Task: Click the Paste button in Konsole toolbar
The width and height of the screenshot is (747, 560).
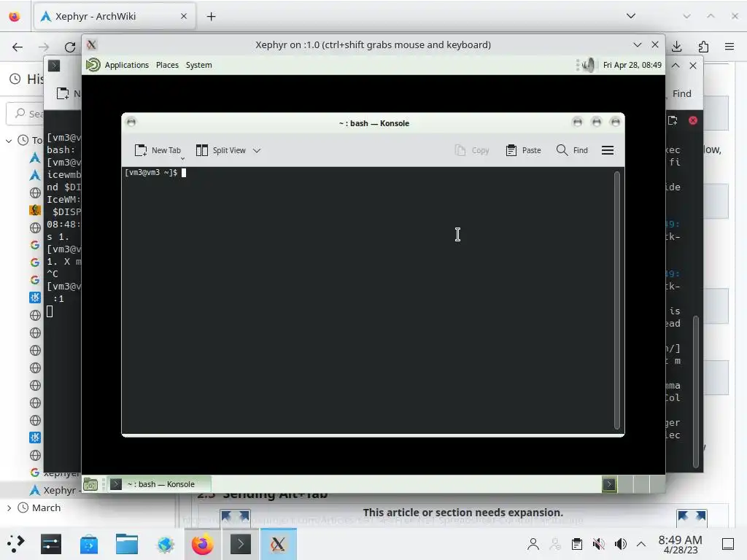Action: pyautogui.click(x=523, y=150)
